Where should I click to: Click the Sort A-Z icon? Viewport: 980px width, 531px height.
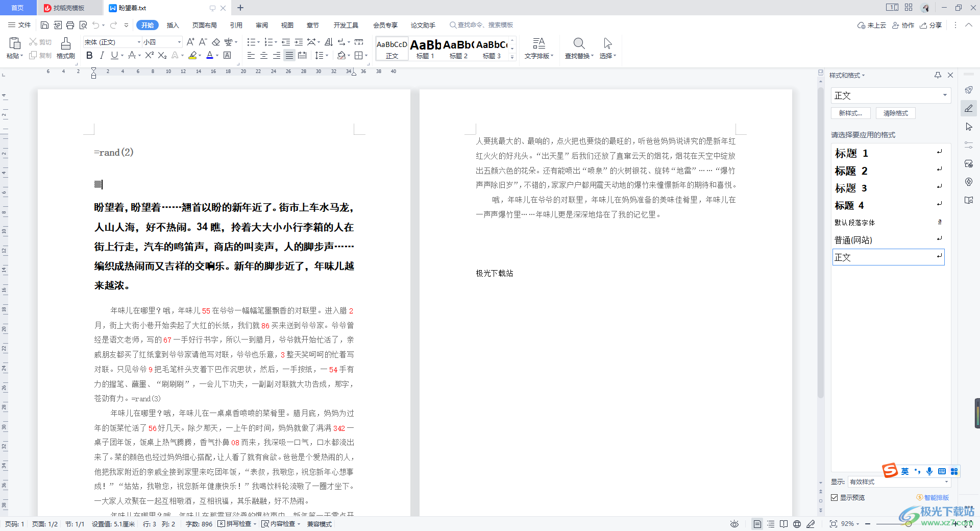pyautogui.click(x=329, y=42)
